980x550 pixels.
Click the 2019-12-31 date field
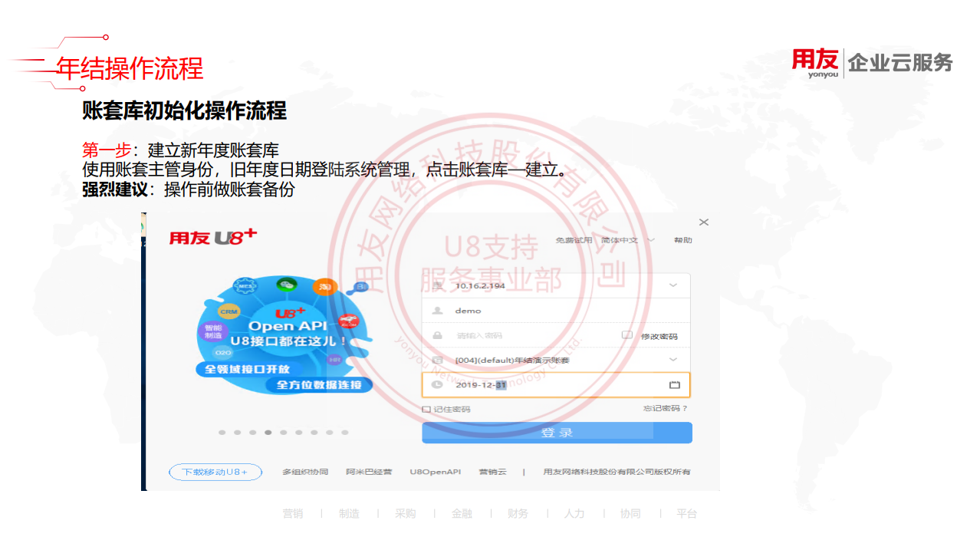click(x=556, y=384)
